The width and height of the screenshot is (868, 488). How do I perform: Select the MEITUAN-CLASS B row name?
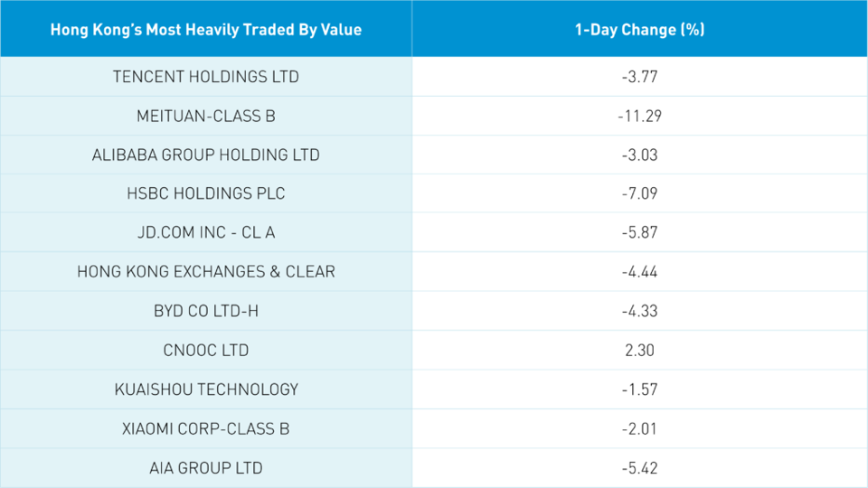click(206, 116)
